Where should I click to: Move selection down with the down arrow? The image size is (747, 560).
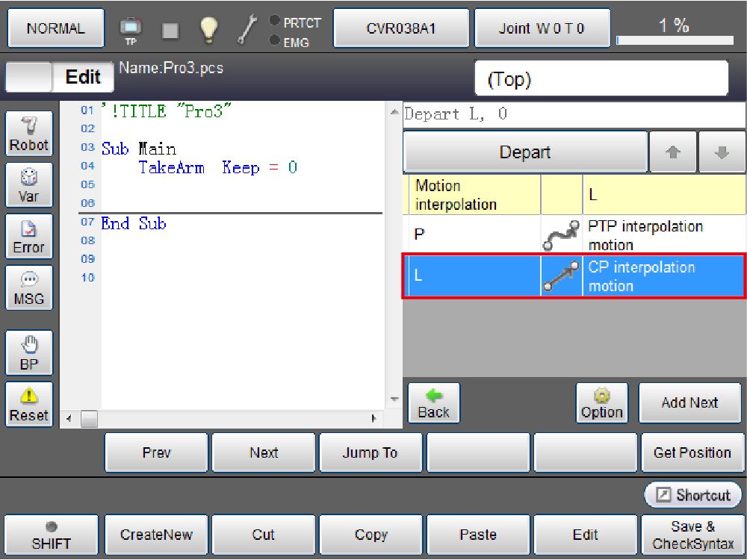coord(722,152)
